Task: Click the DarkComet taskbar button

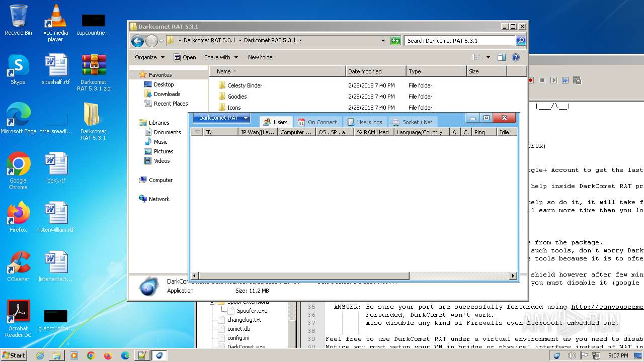Action: 159,355
